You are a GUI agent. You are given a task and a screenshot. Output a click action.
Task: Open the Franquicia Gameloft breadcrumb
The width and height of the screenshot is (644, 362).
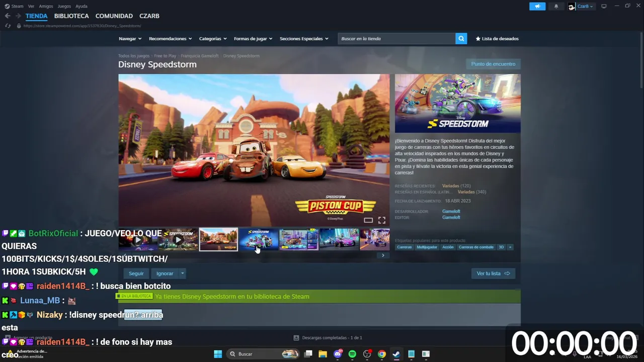(x=200, y=56)
